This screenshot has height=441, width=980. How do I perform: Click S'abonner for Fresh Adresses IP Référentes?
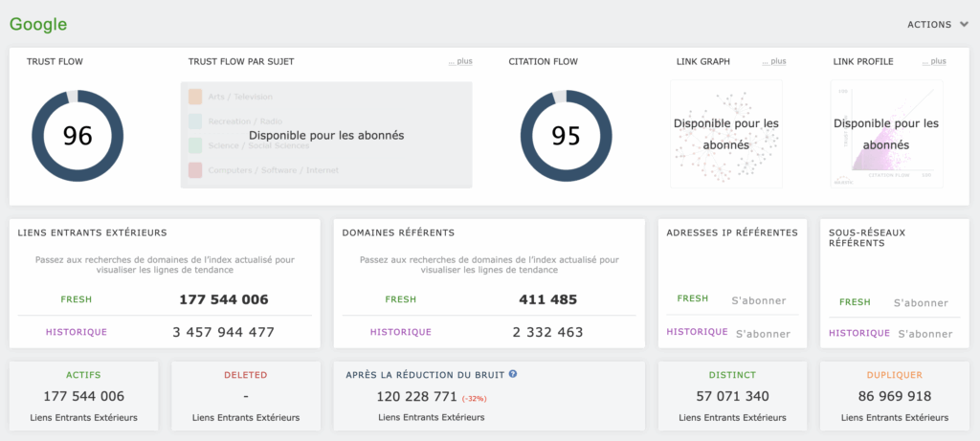(759, 300)
